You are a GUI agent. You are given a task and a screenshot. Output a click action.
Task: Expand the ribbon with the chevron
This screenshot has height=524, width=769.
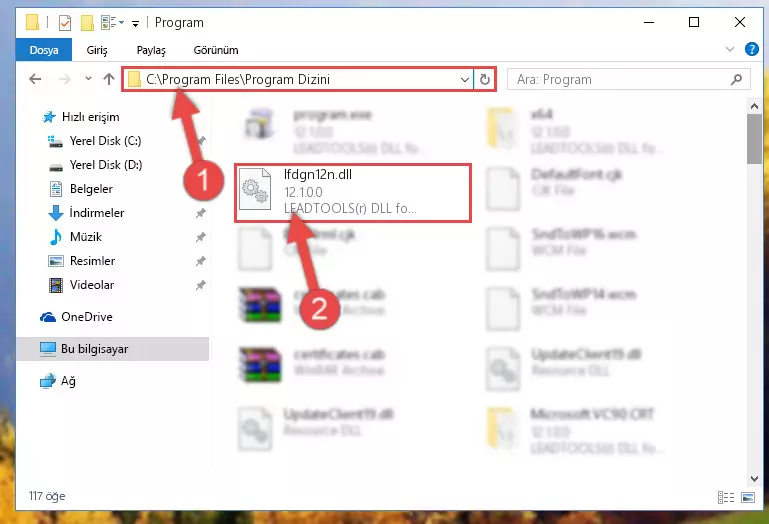[730, 49]
